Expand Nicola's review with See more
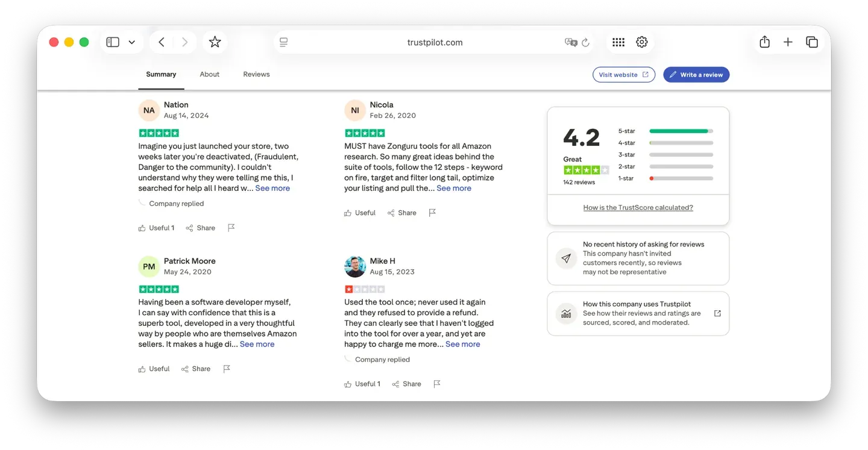 [x=454, y=188]
